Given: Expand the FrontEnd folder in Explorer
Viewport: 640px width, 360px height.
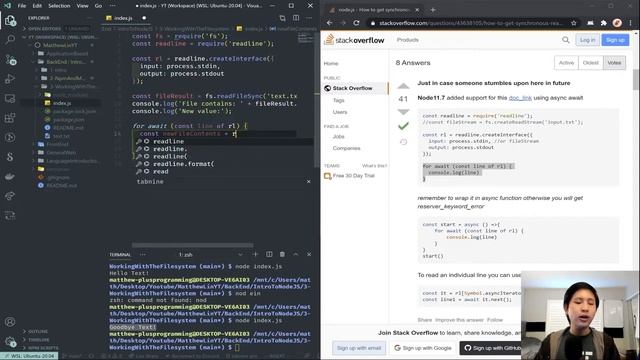Looking at the screenshot, I should point(58,144).
